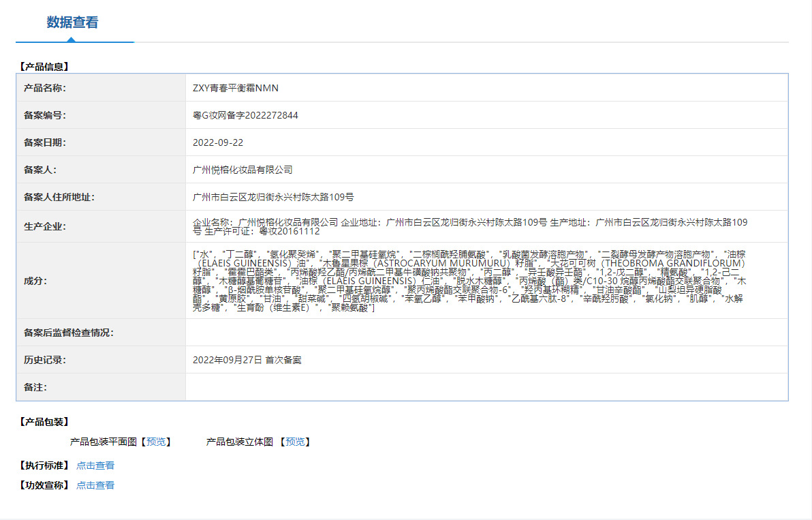Click the 备注 row label
Viewport: 812px width, 520px height.
pos(35,387)
